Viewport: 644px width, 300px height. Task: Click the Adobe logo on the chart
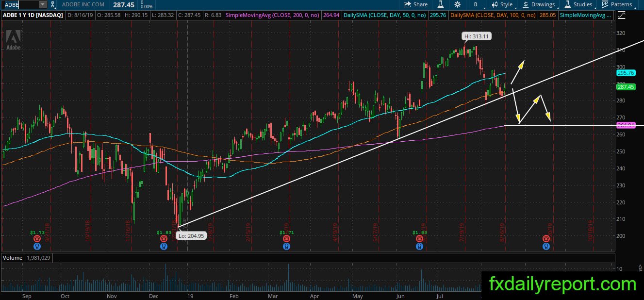13,41
